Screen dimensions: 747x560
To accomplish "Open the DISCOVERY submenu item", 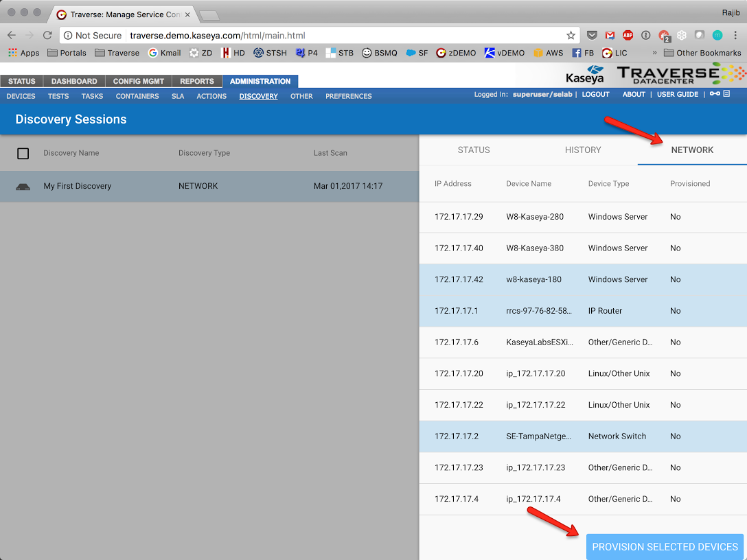I will point(258,96).
